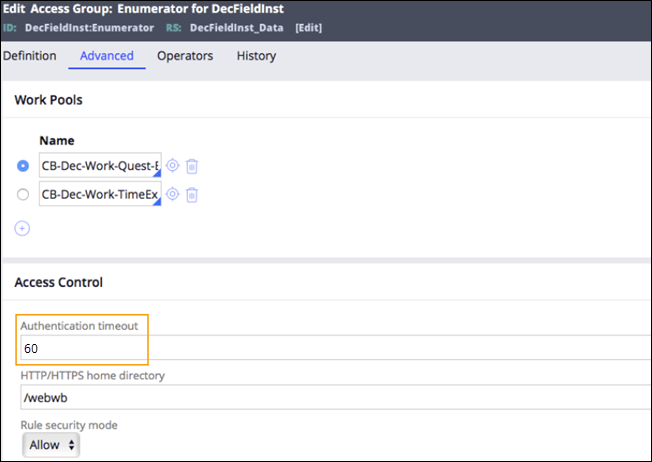652x462 pixels.
Task: Delete the CB-Dec-Work-Quest work pool row
Action: pos(192,166)
